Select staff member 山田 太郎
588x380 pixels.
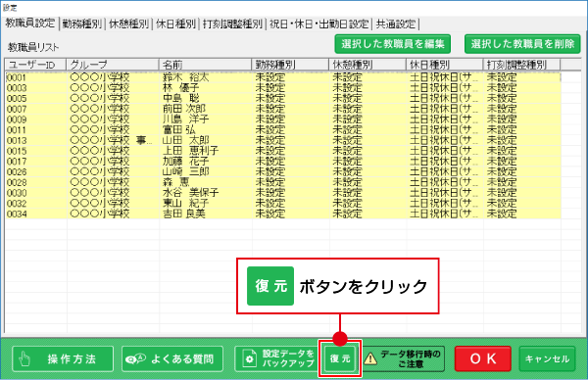[x=283, y=140]
